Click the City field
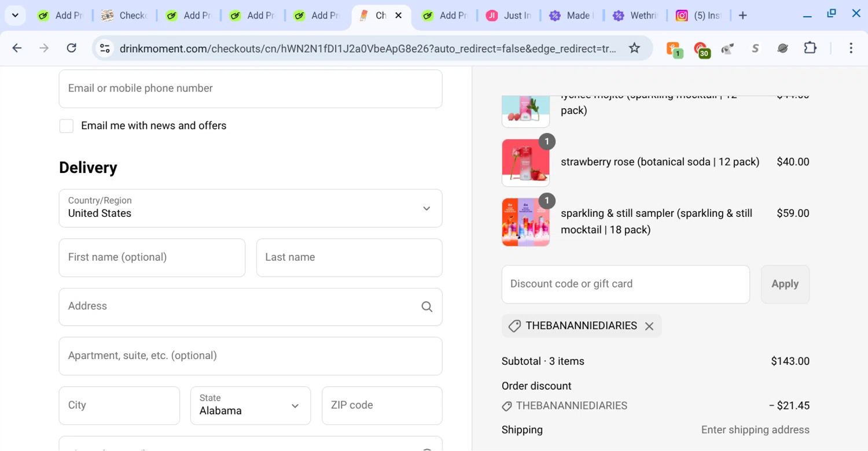 (x=119, y=405)
